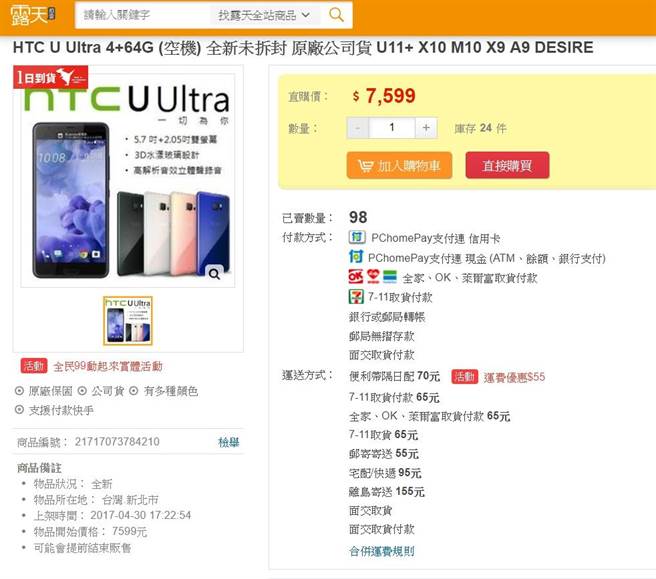
Task: Click the report item link
Action: pos(228,442)
